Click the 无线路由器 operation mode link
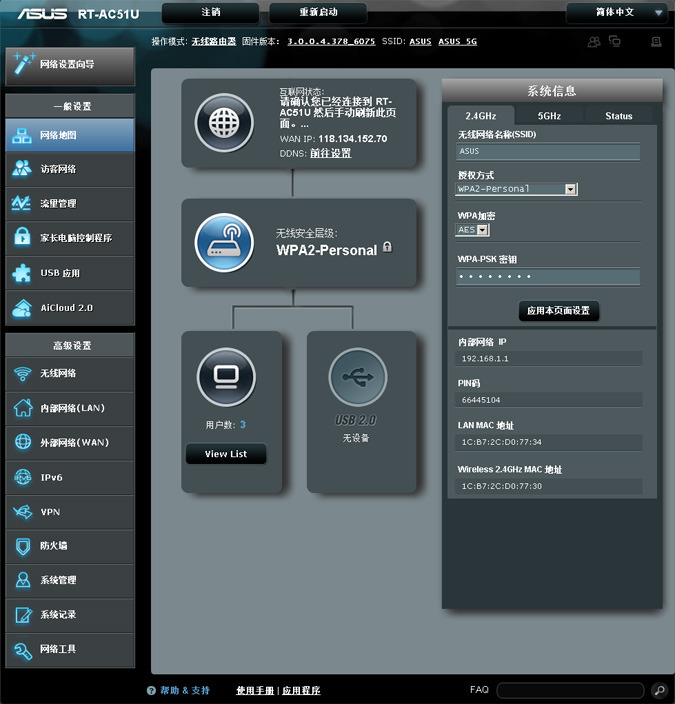This screenshot has width=675, height=704. coord(214,41)
